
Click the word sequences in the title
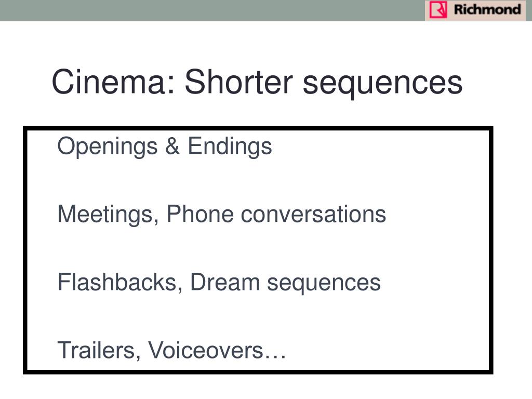pyautogui.click(x=382, y=84)
